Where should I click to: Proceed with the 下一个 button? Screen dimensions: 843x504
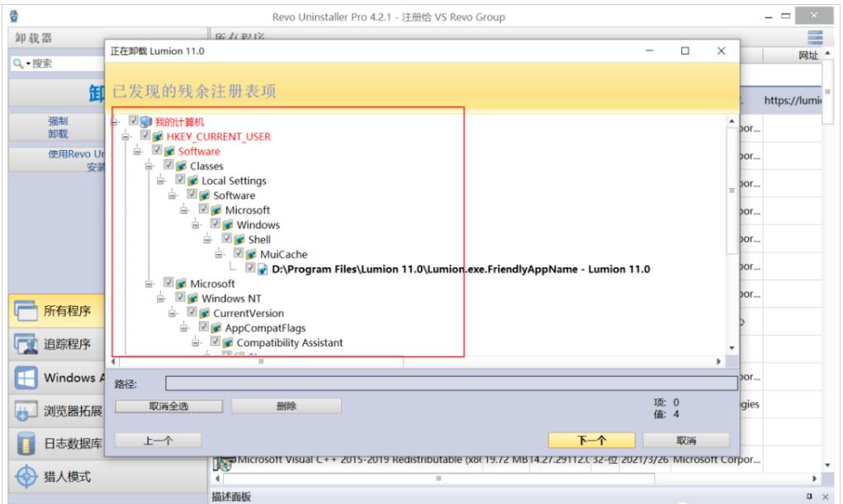[591, 440]
